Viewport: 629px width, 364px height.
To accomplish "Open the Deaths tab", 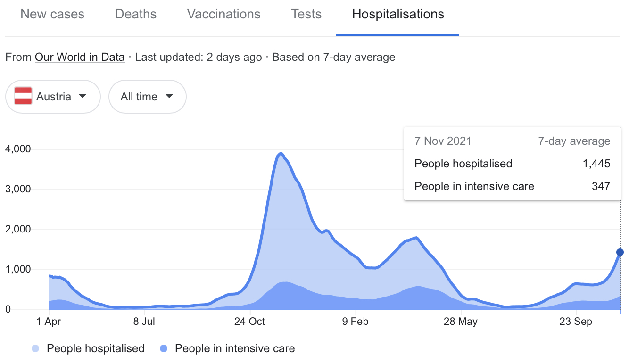I will tap(135, 14).
